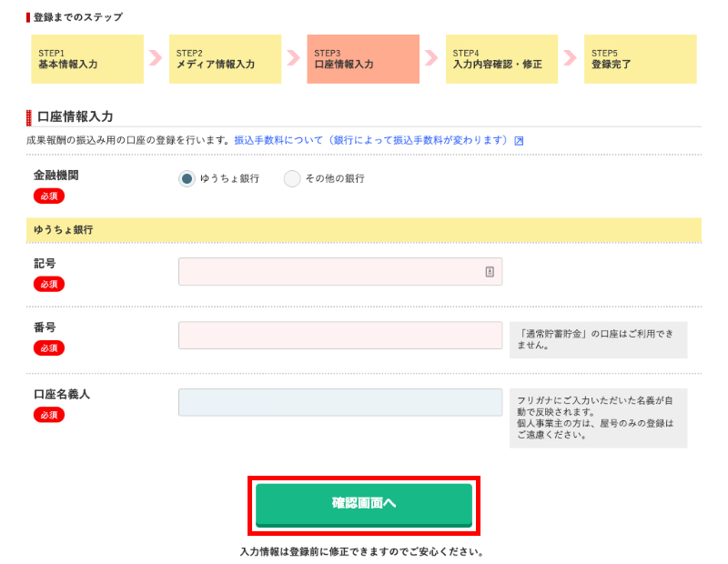The image size is (728, 564).
Task: Select the ゆうちょ銀行 radio button
Action: (x=187, y=178)
